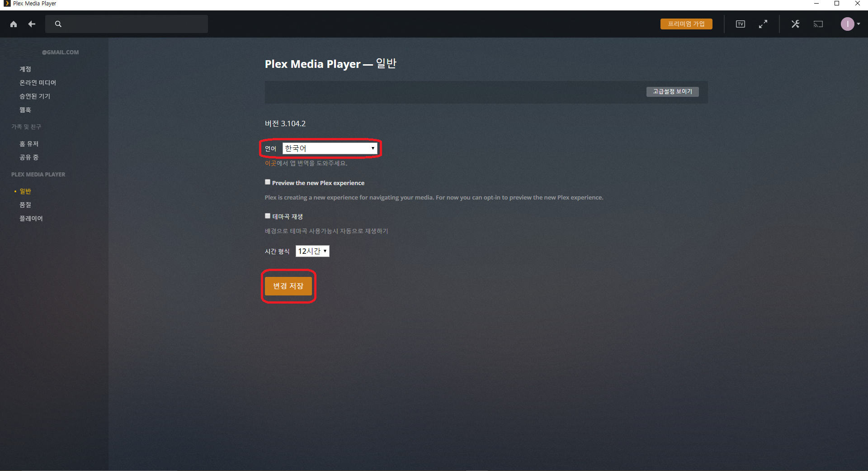Open 계정 settings in sidebar
The height and width of the screenshot is (471, 868).
25,69
